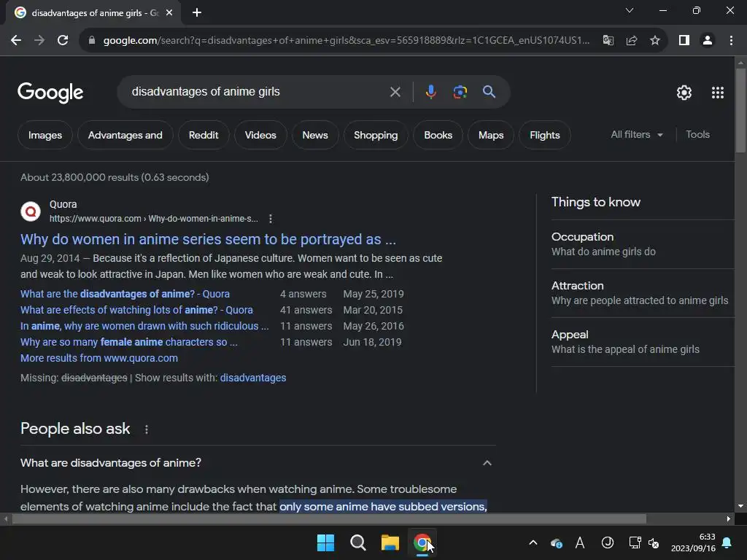Bookmark the page with the star icon
The image size is (747, 560).
pos(655,41)
